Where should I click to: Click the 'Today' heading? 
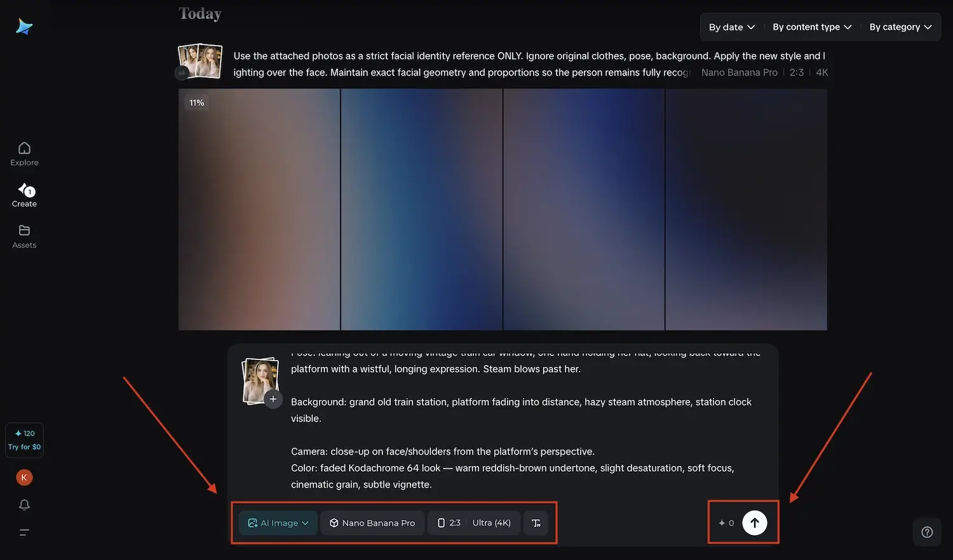coord(200,13)
